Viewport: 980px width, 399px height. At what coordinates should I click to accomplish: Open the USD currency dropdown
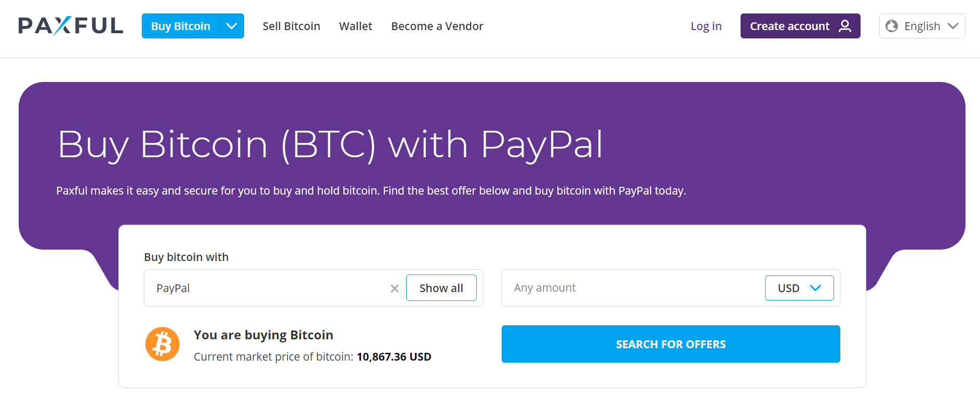click(x=799, y=288)
